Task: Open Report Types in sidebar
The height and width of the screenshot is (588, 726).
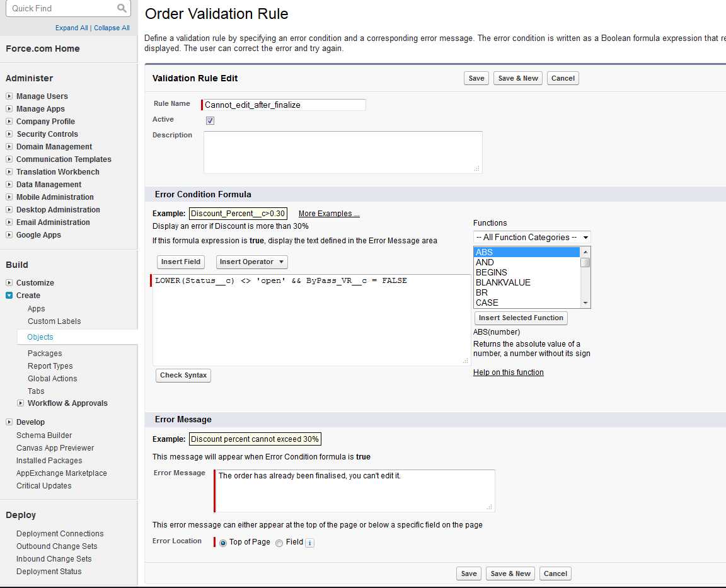Action: pos(50,366)
